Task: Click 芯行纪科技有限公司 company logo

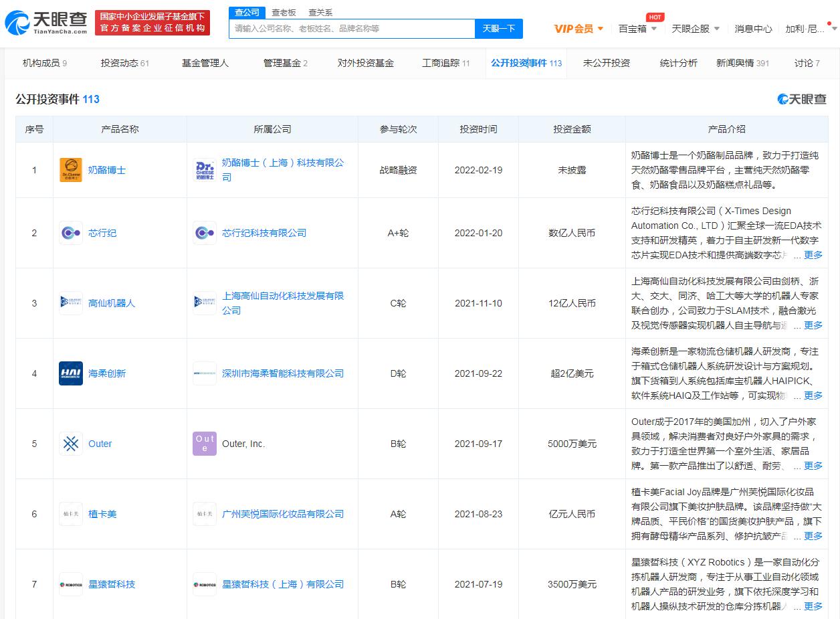Action: pos(205,233)
